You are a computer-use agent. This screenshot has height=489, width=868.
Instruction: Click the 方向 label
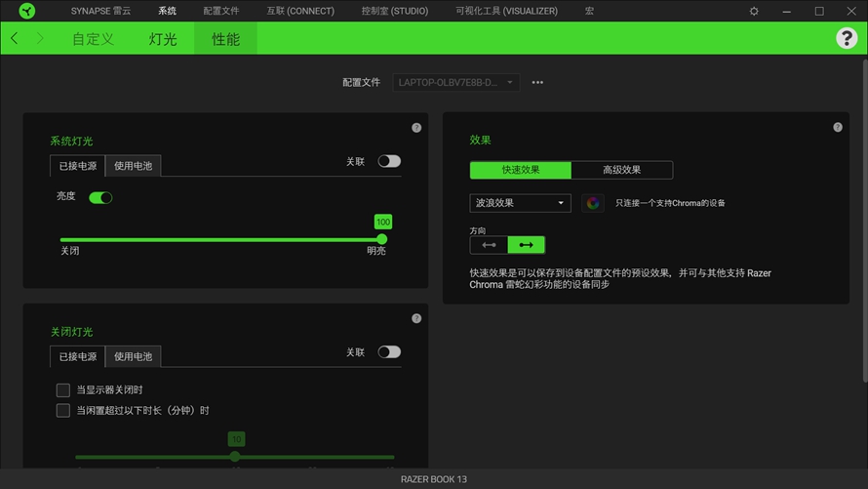click(x=478, y=231)
